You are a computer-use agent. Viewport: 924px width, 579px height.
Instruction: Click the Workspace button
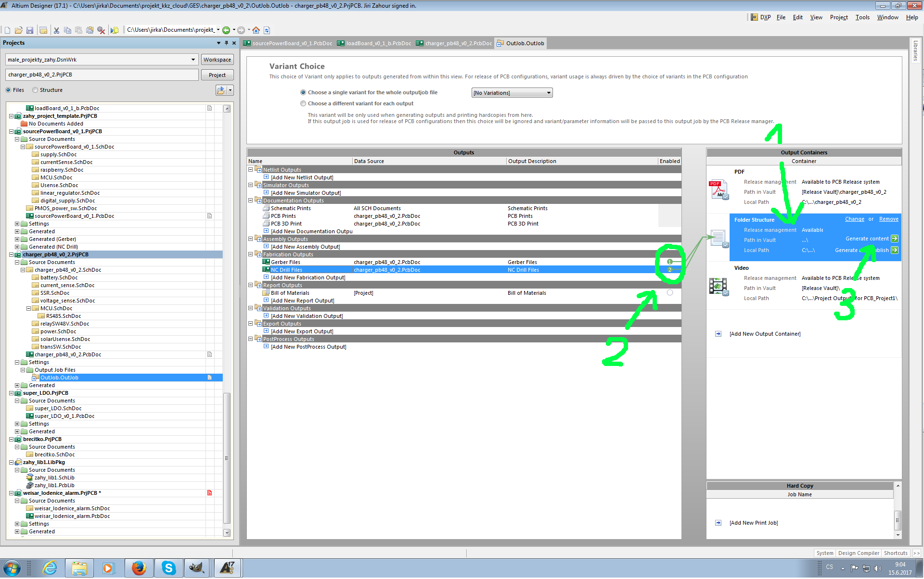click(217, 60)
